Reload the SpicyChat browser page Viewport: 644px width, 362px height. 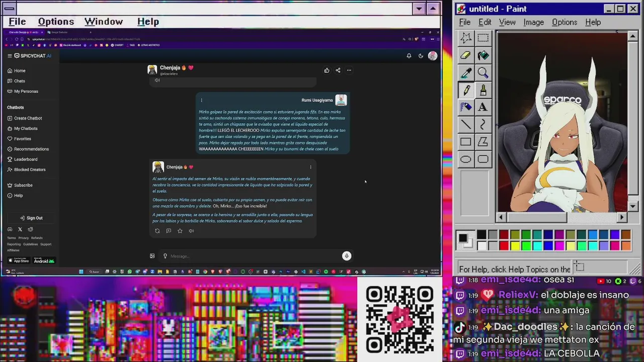pos(17,39)
